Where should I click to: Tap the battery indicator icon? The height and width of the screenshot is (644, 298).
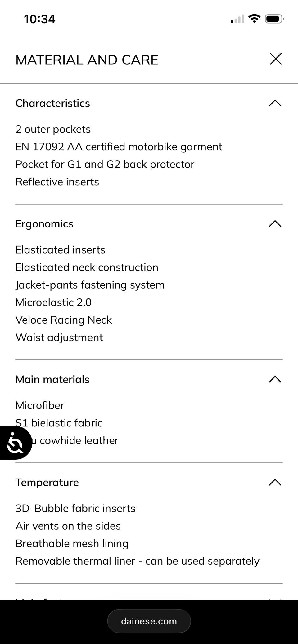click(x=274, y=19)
